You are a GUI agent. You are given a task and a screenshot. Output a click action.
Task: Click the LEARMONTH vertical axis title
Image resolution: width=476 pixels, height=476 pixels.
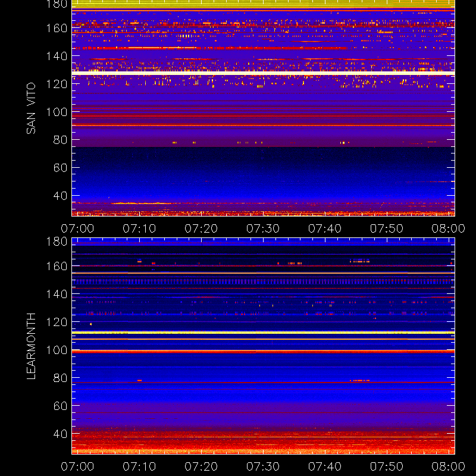(x=31, y=346)
